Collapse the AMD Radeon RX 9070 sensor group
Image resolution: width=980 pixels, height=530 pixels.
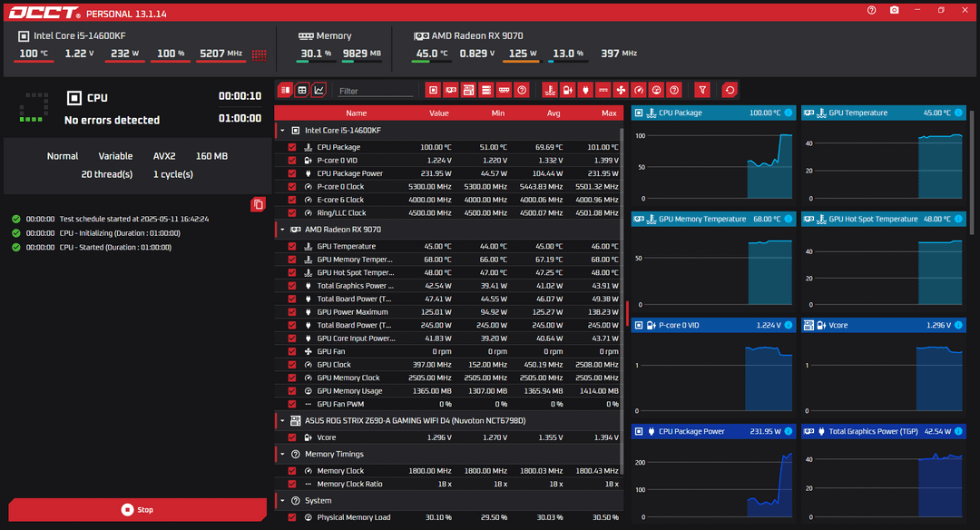(x=282, y=230)
